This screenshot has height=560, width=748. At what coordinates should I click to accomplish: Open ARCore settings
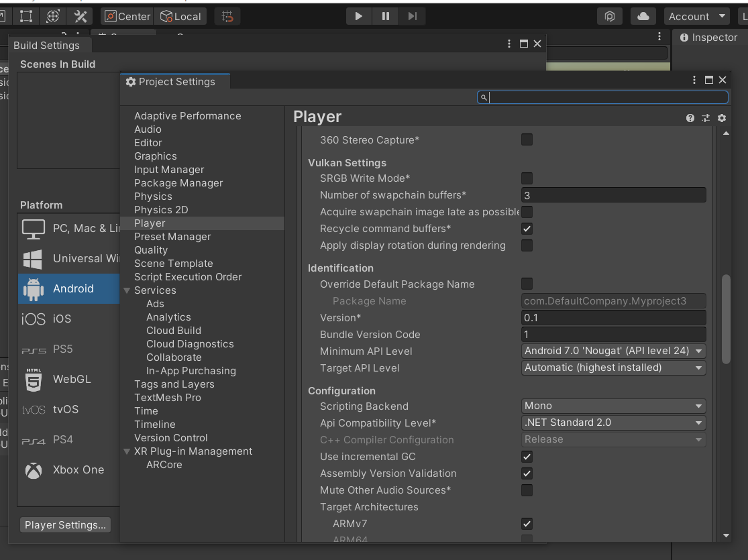[x=164, y=465]
